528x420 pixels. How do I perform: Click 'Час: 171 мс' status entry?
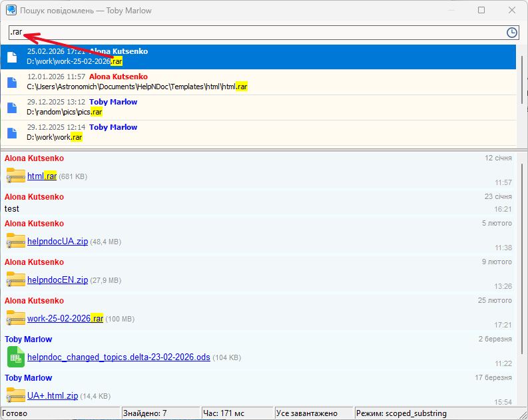(x=237, y=413)
